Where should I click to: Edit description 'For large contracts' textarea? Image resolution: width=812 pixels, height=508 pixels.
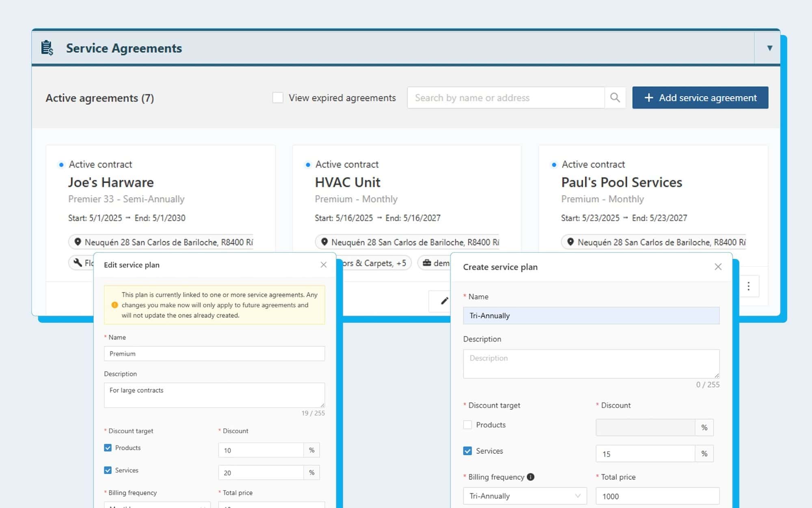point(214,395)
